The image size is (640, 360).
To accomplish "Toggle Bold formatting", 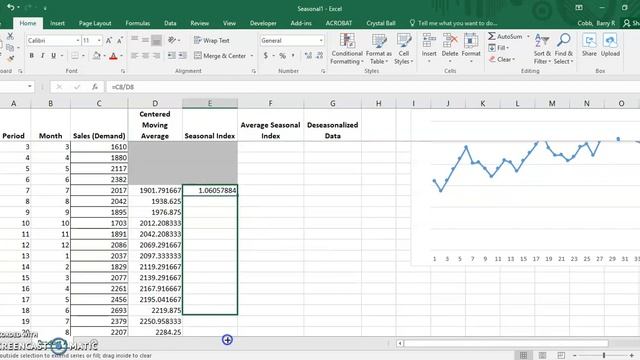I will [31, 56].
